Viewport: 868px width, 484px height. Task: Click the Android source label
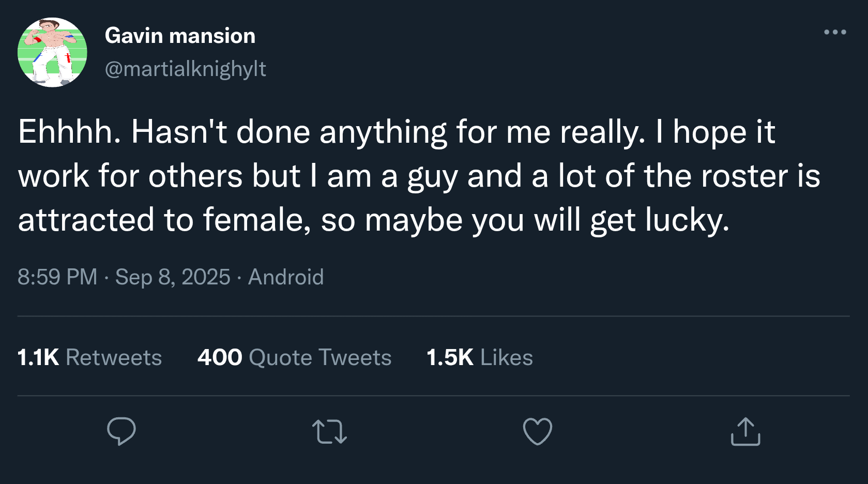click(286, 277)
